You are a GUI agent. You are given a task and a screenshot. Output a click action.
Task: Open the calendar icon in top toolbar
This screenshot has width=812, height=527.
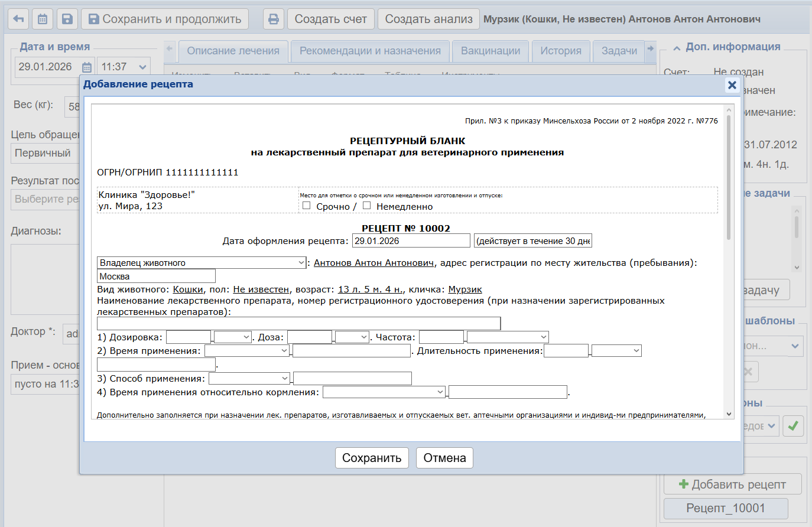(x=43, y=19)
